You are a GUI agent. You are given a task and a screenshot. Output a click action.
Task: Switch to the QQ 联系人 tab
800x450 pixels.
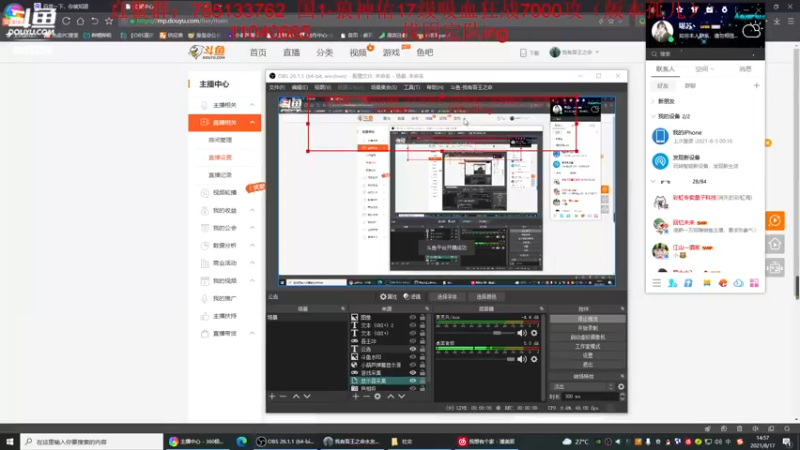pos(665,69)
